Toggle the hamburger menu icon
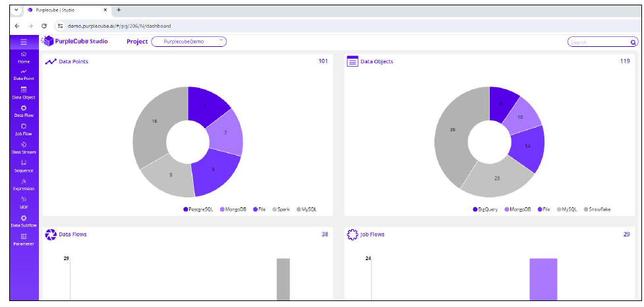The width and height of the screenshot is (644, 307). coord(24,42)
